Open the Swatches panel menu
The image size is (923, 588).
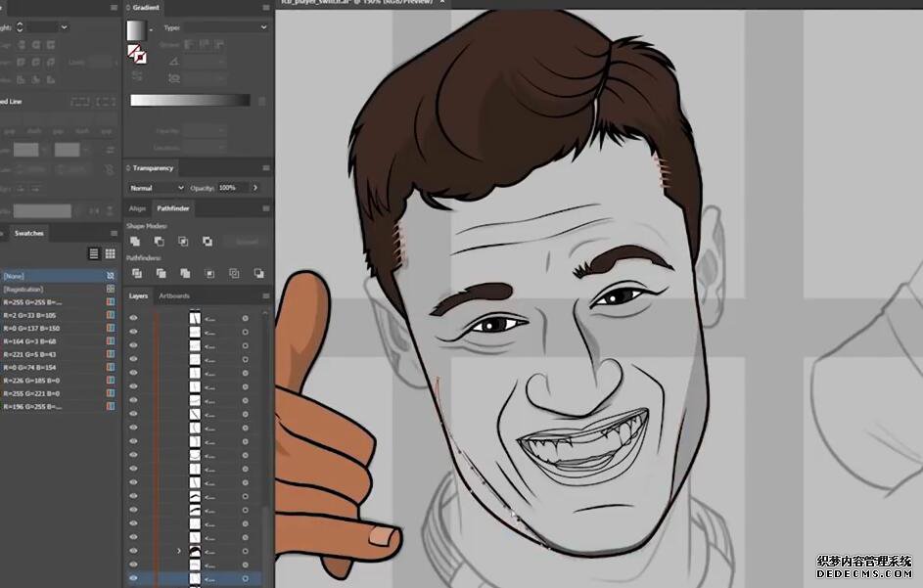115,234
